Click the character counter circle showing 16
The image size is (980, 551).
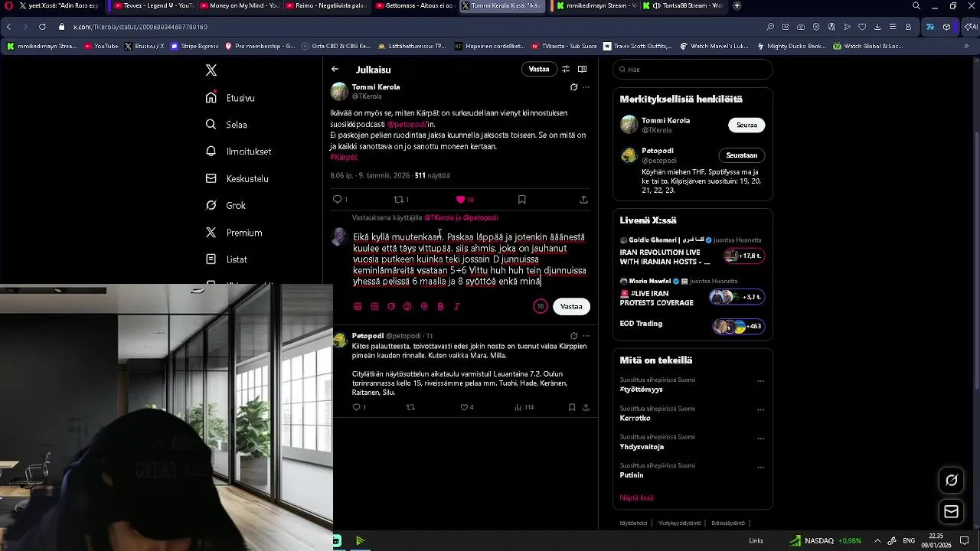tap(541, 306)
